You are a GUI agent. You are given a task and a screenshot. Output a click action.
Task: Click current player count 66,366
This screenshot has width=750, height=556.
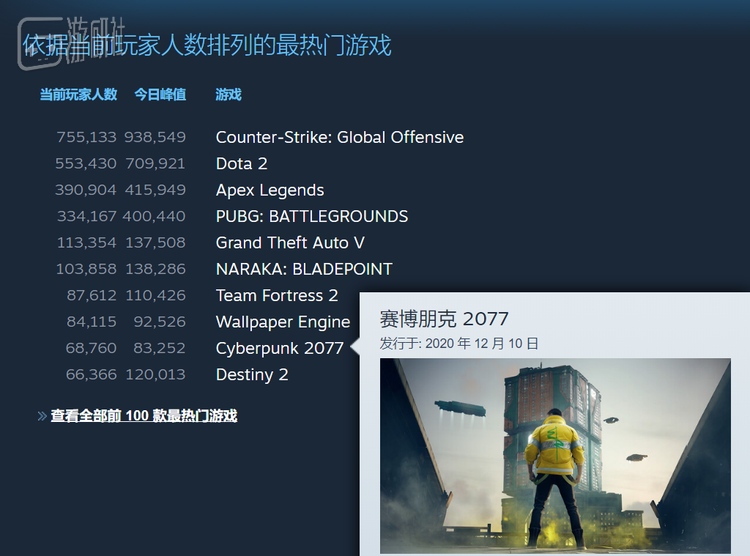click(x=91, y=374)
